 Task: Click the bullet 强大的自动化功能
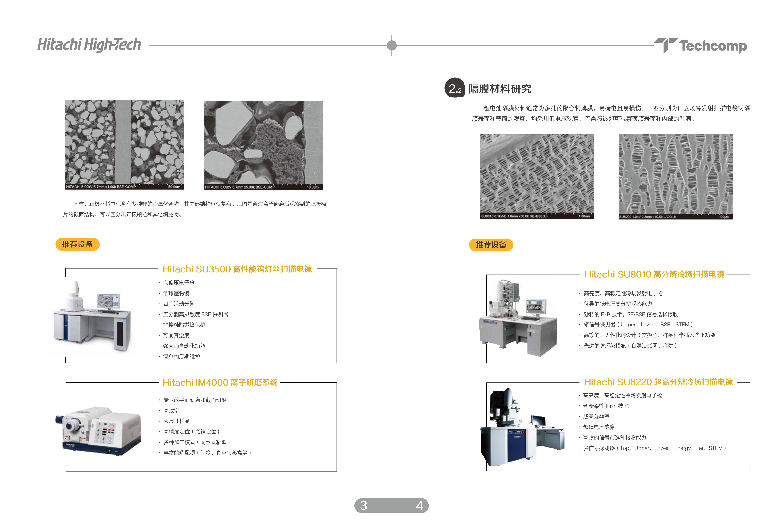182,346
